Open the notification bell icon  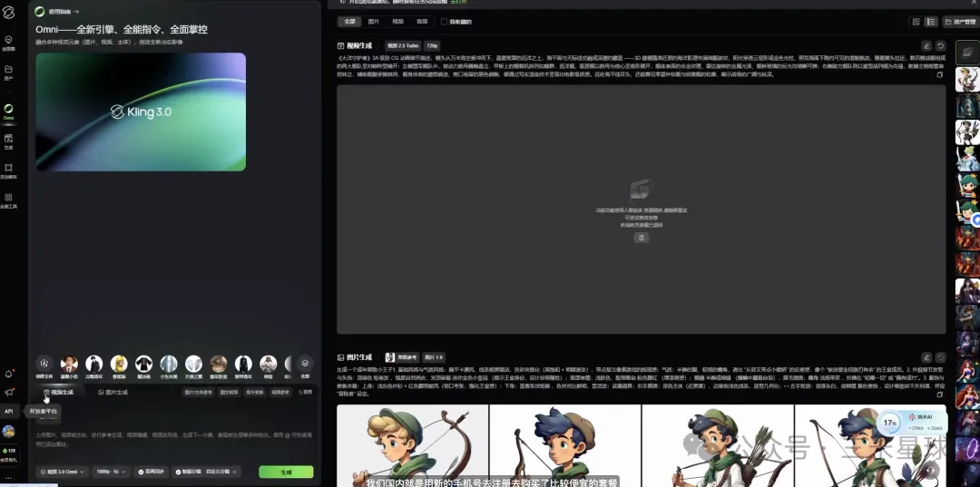pos(9,374)
